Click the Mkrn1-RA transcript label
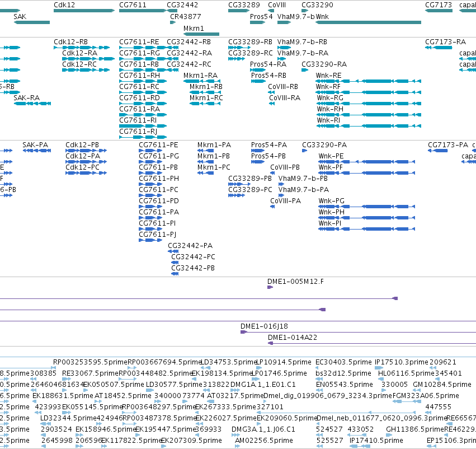Viewport: 476px width, 449px height. click(200, 76)
